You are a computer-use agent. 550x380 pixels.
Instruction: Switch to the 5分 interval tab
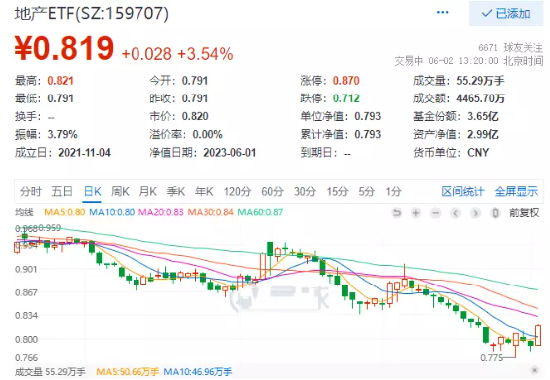click(367, 192)
